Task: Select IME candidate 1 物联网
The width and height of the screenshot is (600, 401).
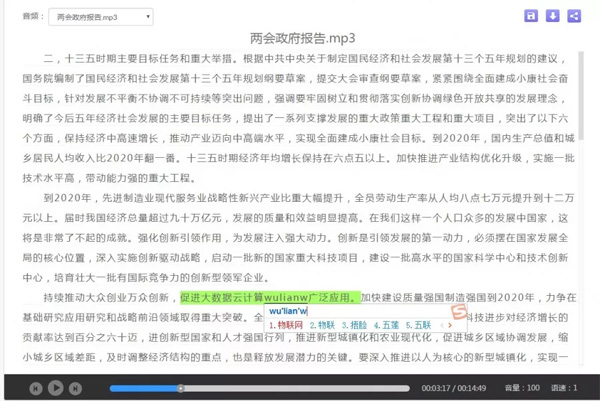Action: [286, 325]
